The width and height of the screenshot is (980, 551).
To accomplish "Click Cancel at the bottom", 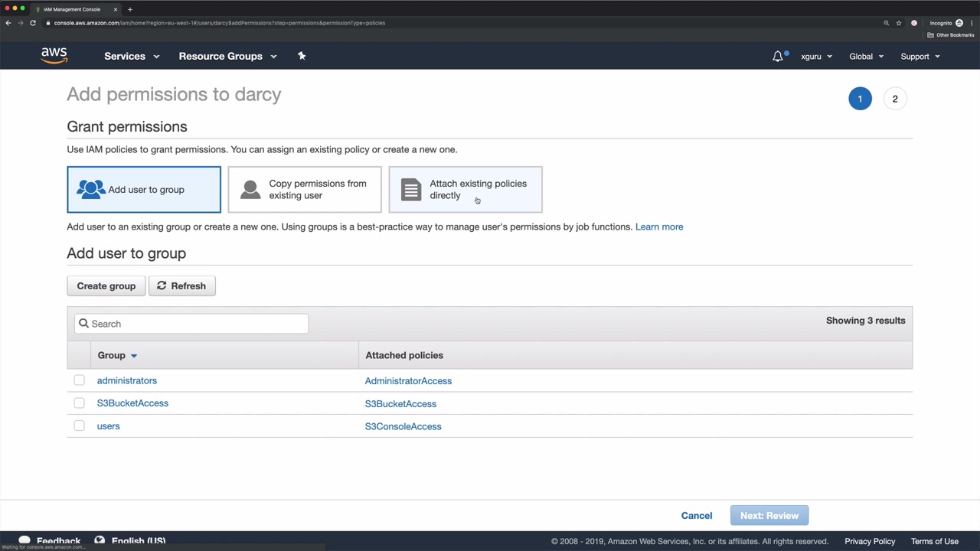I will coord(697,516).
